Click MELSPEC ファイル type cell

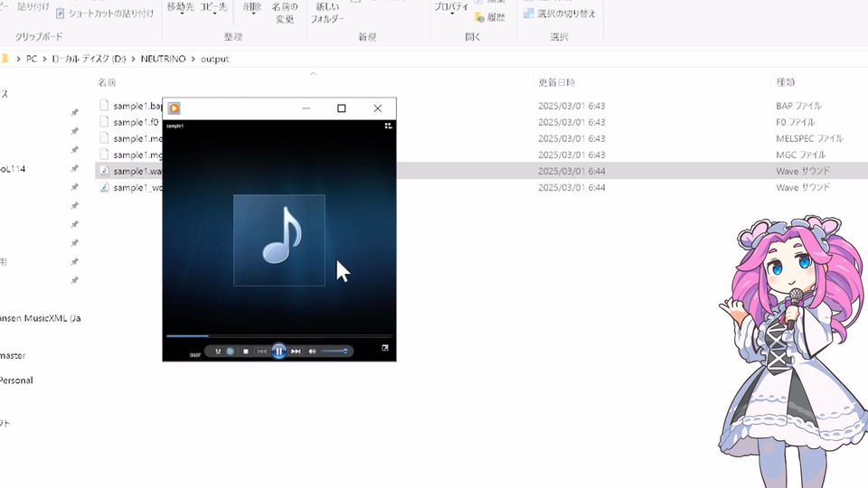click(x=809, y=138)
